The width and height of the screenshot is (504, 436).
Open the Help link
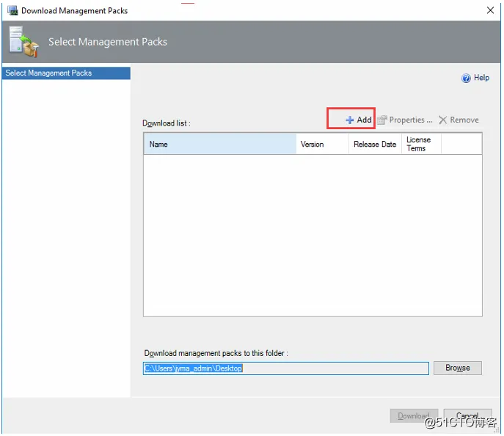tap(481, 78)
